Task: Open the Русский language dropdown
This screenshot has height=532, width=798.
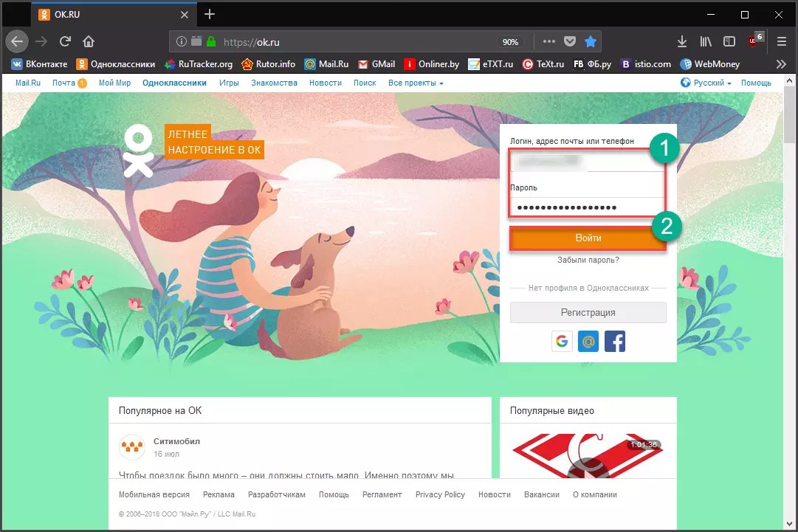Action: [706, 83]
